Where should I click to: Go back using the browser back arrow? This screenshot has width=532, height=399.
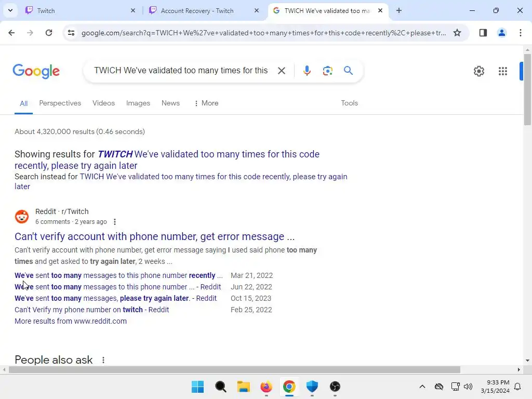tap(11, 33)
